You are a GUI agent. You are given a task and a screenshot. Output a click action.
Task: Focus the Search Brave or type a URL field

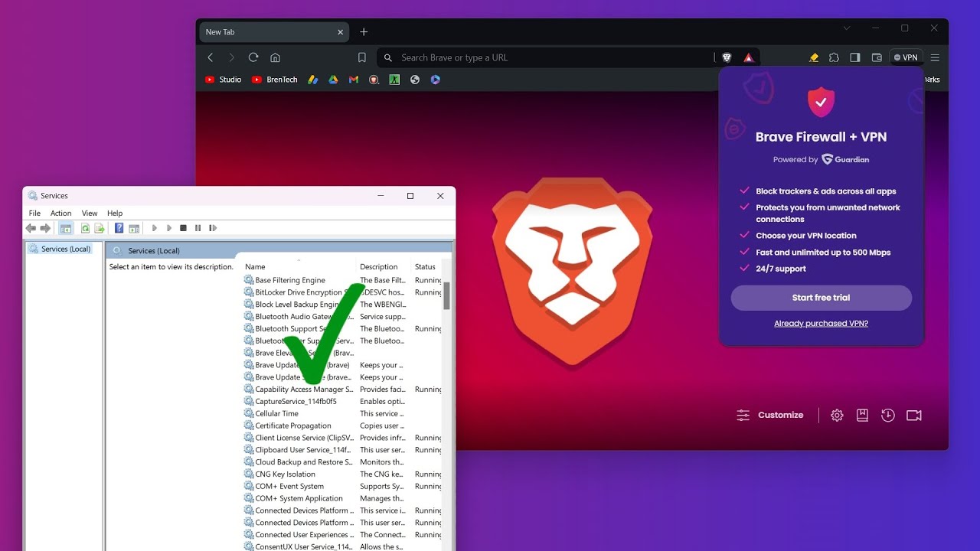(547, 57)
